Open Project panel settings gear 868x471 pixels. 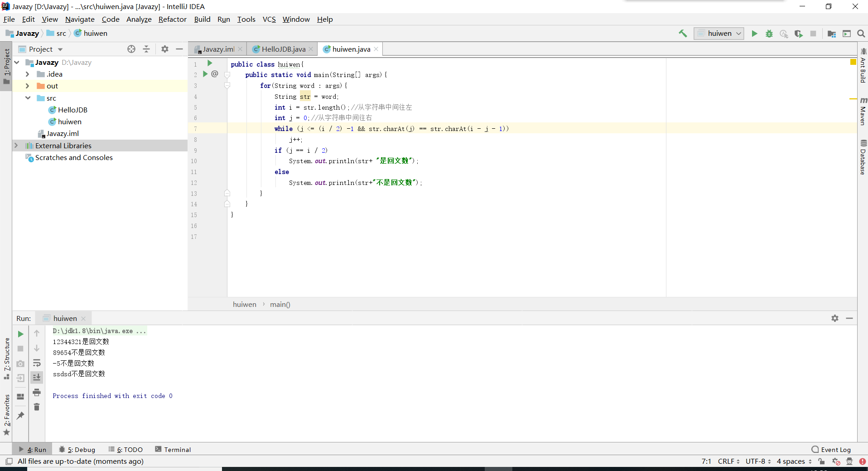point(165,49)
